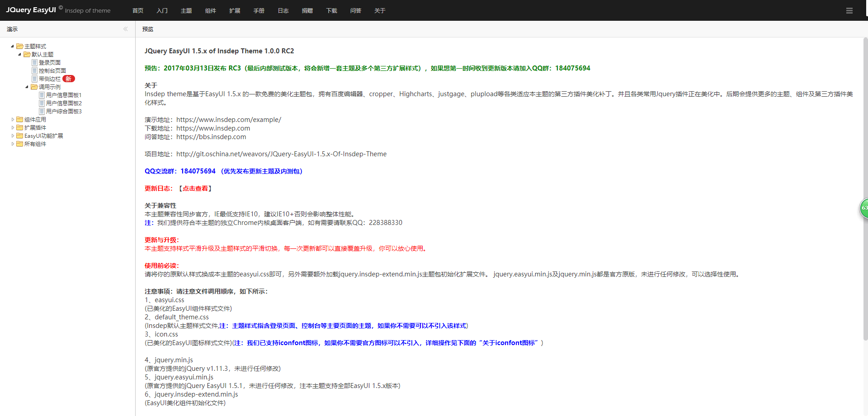
Task: Open 问答 in the top navigation
Action: 356,10
